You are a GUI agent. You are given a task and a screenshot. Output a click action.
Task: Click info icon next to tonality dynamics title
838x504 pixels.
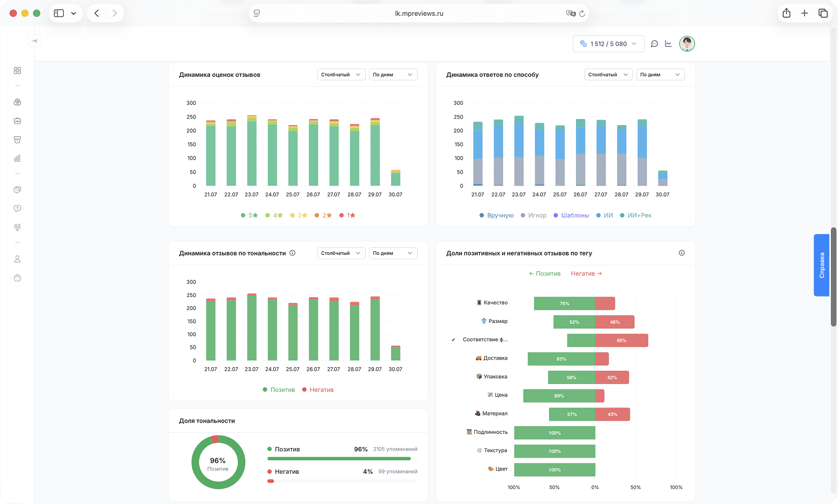pyautogui.click(x=293, y=253)
